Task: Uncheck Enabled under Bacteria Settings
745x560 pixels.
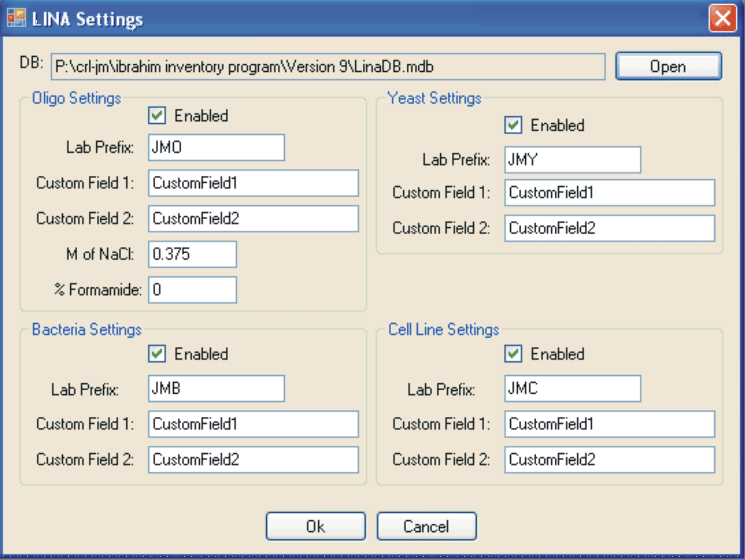Action: [x=157, y=354]
